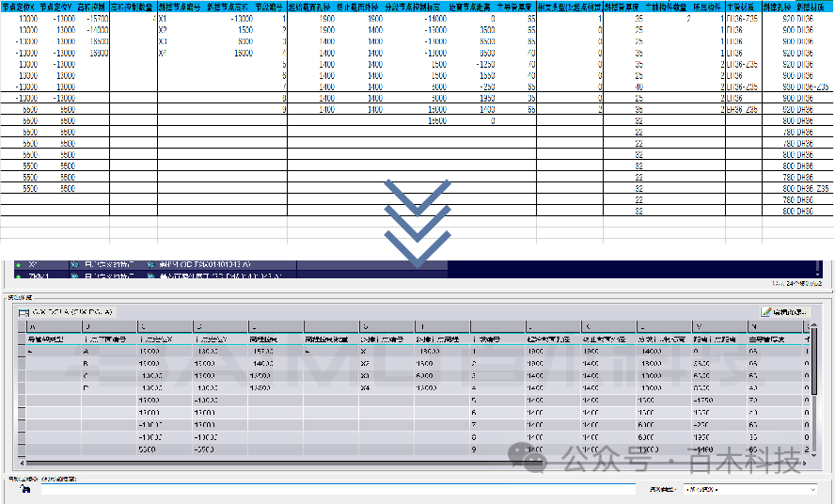
Task: Select the GJX DGLA panel tab
Action: coord(71,311)
